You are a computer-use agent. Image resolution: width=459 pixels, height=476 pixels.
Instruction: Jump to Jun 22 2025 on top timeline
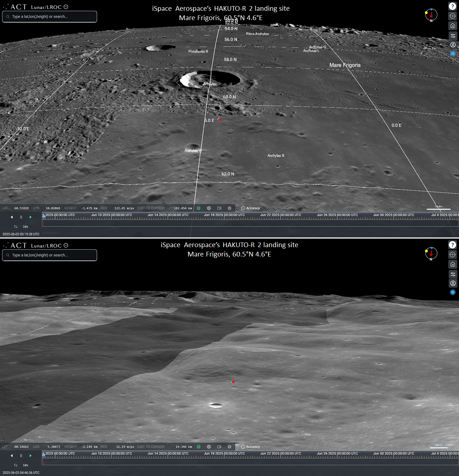tap(281, 215)
